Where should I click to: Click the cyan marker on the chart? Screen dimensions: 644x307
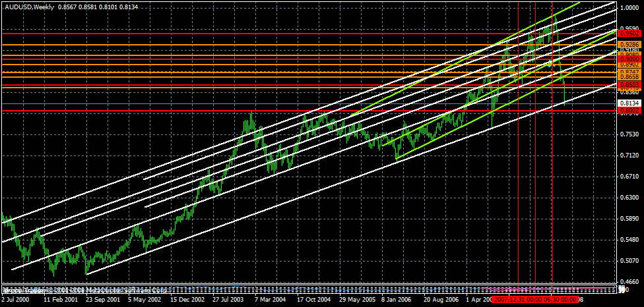pyautogui.click(x=551, y=63)
